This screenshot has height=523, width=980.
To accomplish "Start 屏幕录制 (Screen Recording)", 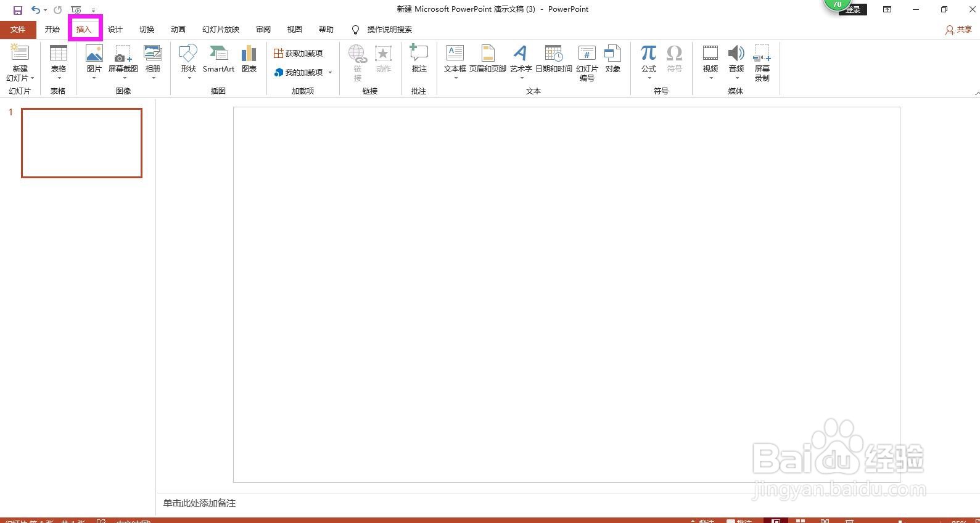I will point(762,63).
